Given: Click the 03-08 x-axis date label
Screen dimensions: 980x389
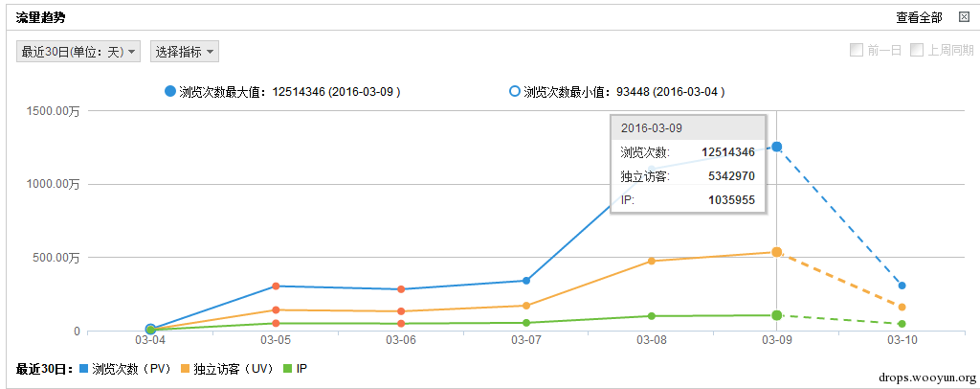Looking at the screenshot, I should 651,340.
